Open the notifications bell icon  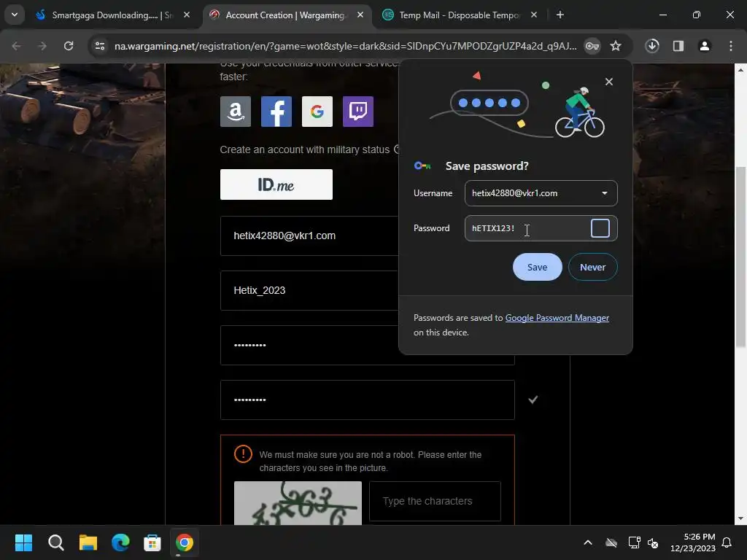point(727,542)
